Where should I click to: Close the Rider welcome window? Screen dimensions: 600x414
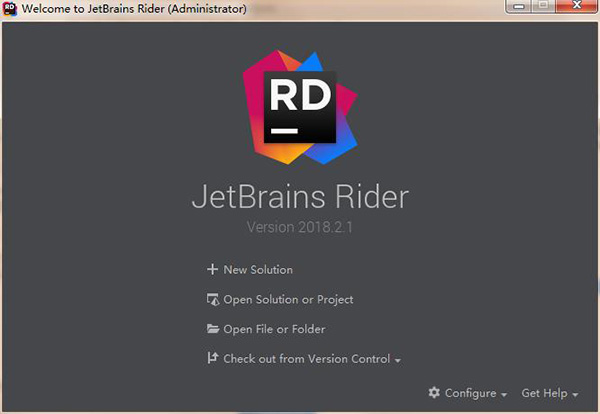coord(577,7)
